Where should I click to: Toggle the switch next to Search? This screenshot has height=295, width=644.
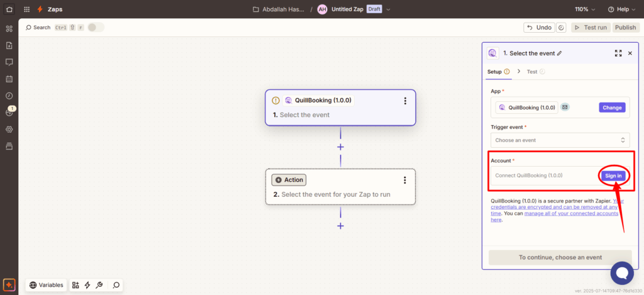coord(96,28)
